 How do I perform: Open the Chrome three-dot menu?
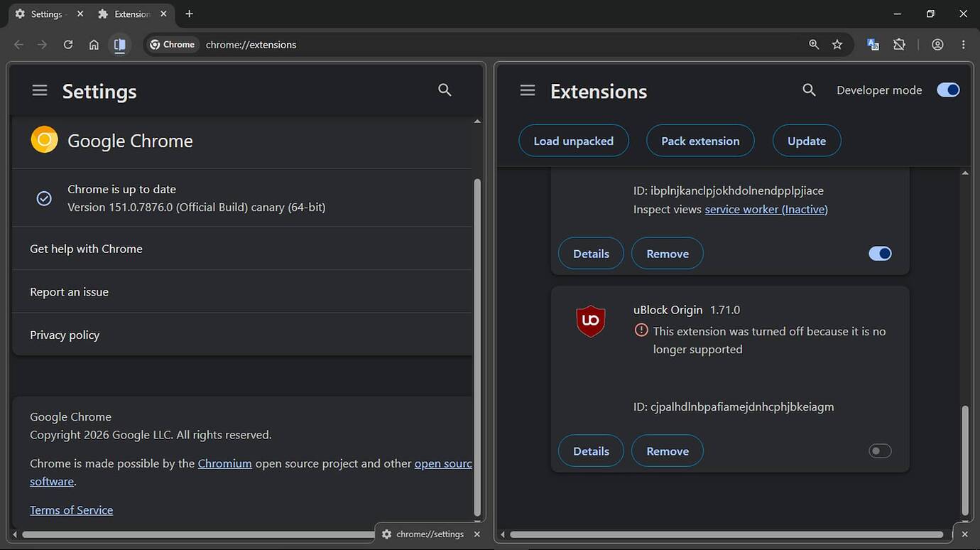963,44
